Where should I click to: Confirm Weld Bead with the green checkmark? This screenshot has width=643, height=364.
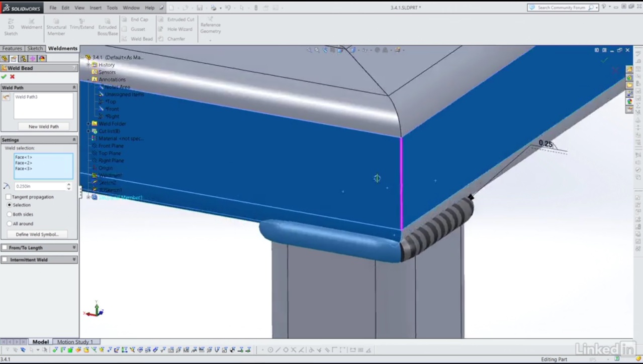[x=4, y=77]
